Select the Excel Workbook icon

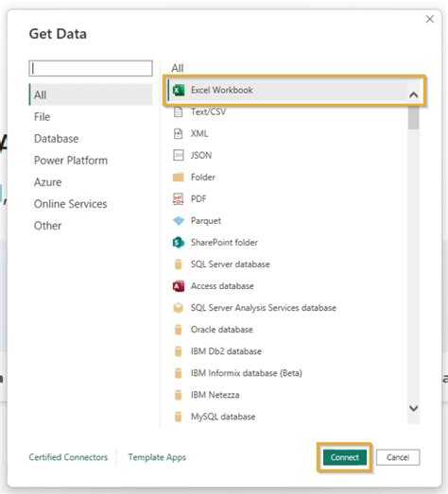click(x=179, y=90)
